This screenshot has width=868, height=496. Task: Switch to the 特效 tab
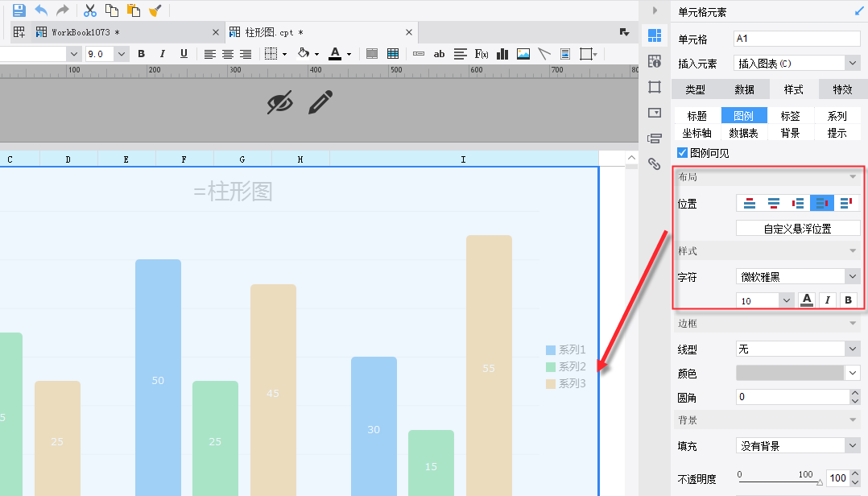tap(842, 89)
